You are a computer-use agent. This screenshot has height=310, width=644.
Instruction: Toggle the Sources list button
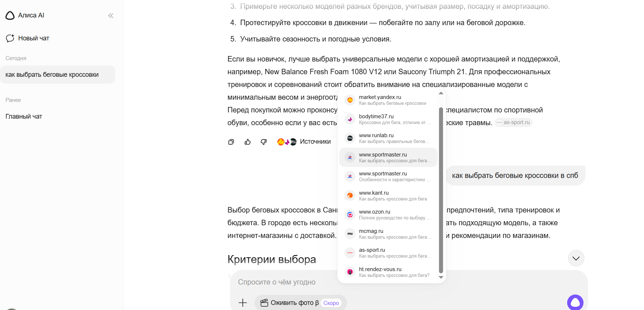point(304,142)
